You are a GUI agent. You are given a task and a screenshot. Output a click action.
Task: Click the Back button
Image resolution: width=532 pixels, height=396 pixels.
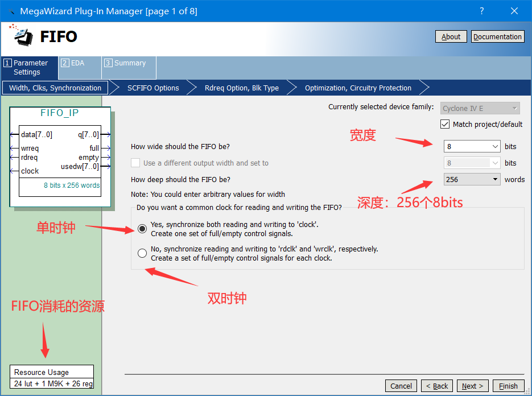pos(437,386)
